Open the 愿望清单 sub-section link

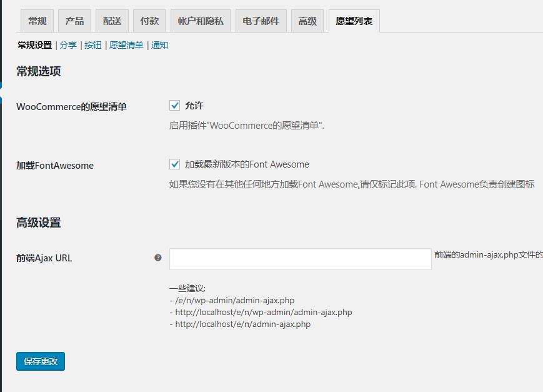coord(126,46)
